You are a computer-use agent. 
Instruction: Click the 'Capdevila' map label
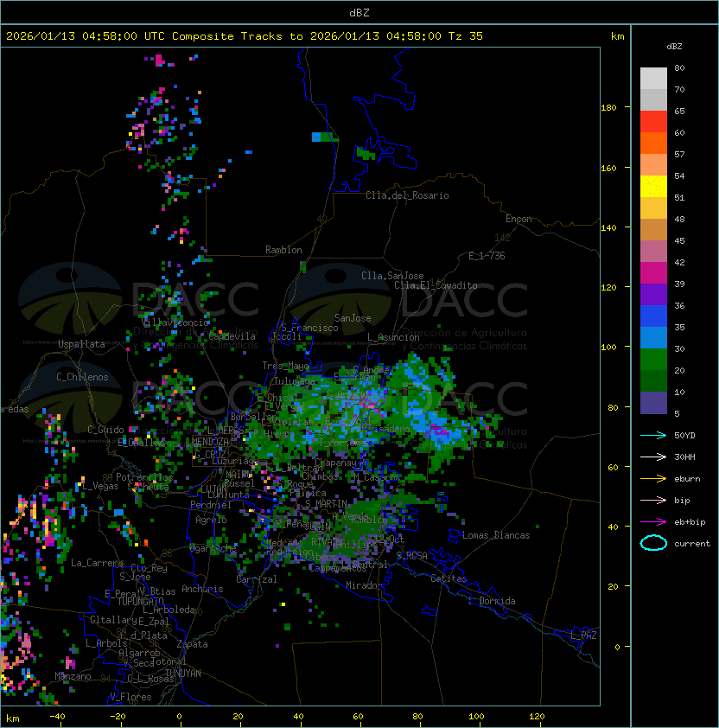point(232,336)
